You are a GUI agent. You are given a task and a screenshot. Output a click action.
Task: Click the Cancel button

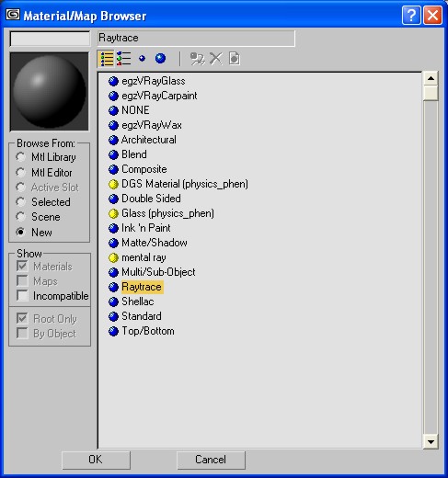[x=211, y=460]
